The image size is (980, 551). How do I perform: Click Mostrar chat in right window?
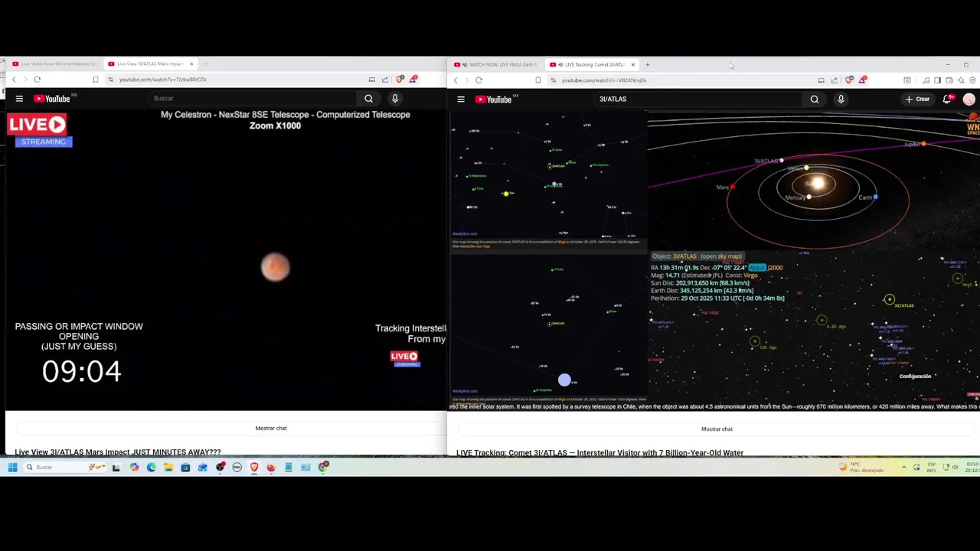717,429
